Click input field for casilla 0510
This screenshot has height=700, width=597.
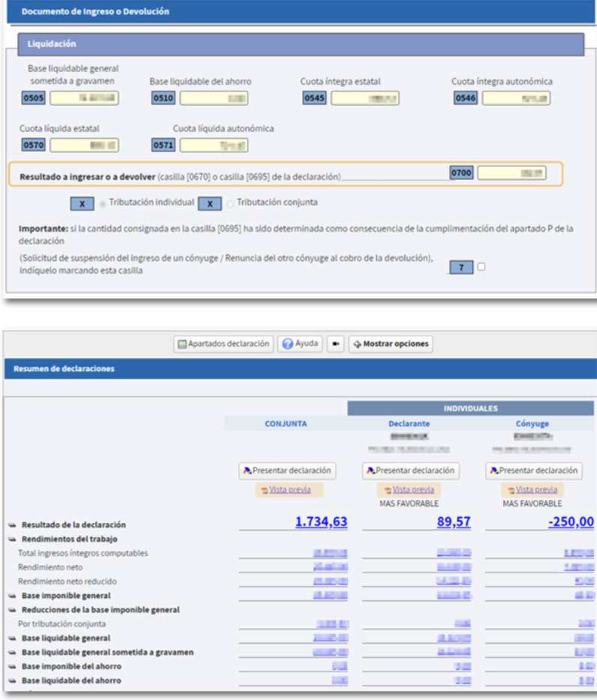click(x=214, y=97)
